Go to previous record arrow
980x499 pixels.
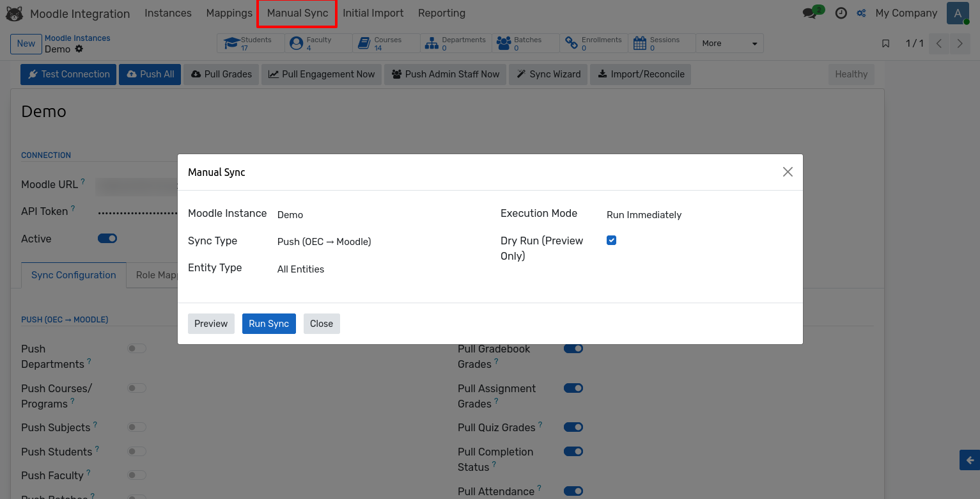point(939,44)
